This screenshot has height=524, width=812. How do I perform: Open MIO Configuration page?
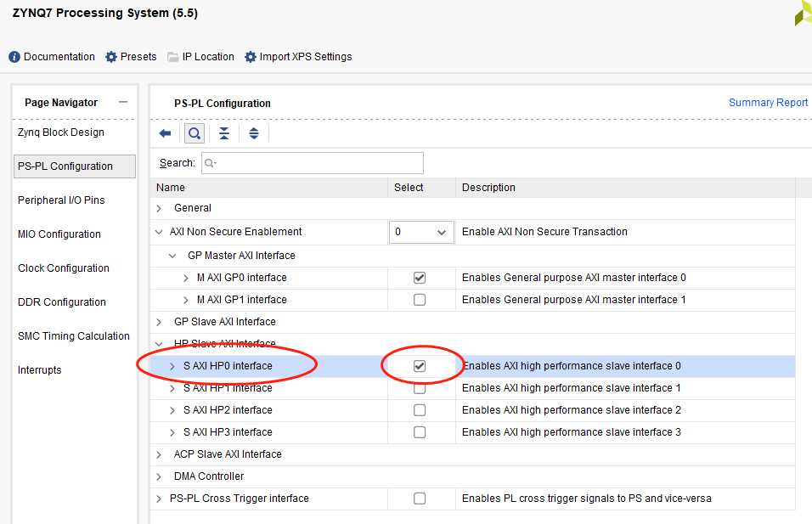[59, 234]
